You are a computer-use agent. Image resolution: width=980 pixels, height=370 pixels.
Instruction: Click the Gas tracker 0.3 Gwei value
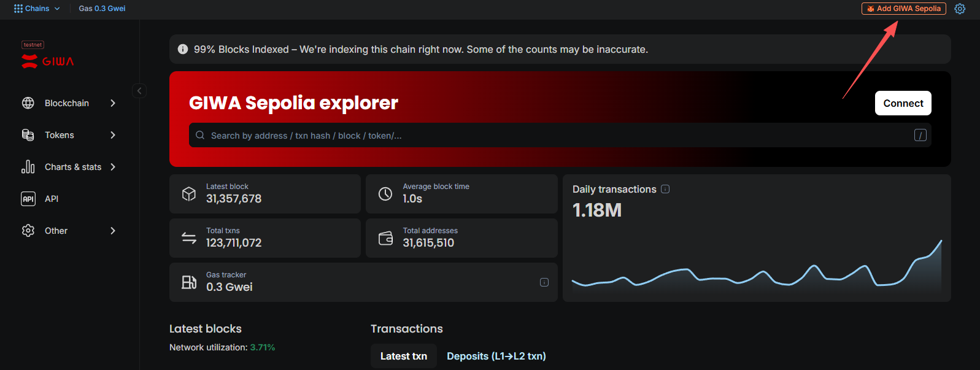coord(230,287)
